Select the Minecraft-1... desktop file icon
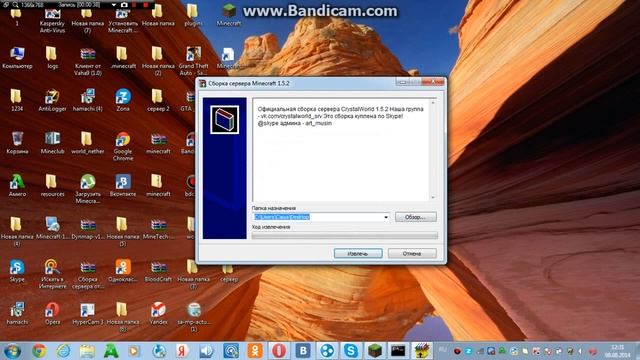 [52, 229]
